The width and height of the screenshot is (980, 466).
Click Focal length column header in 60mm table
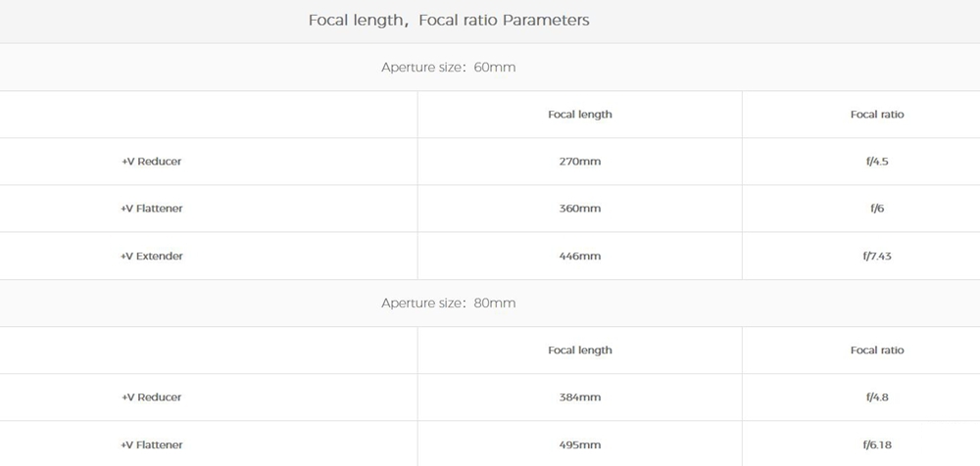[579, 115]
